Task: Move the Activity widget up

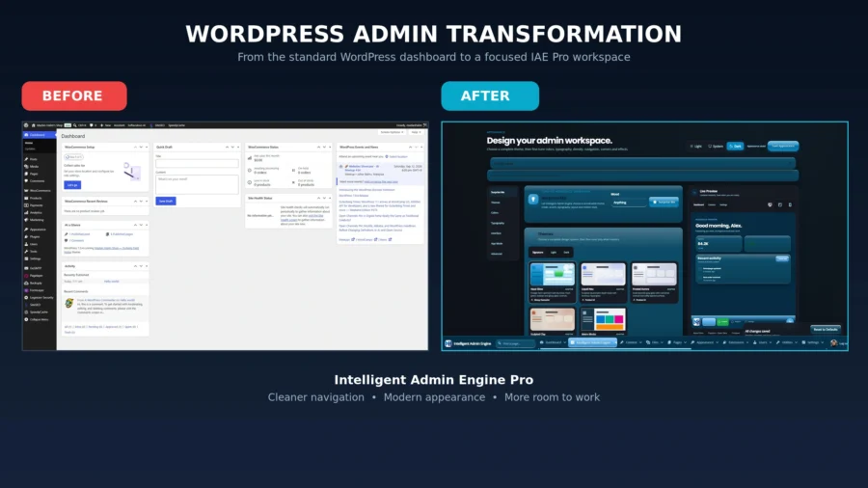Action: pyautogui.click(x=135, y=266)
